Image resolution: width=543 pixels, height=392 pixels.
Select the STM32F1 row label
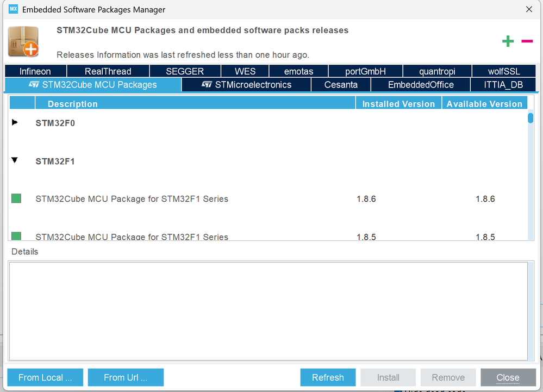point(55,161)
